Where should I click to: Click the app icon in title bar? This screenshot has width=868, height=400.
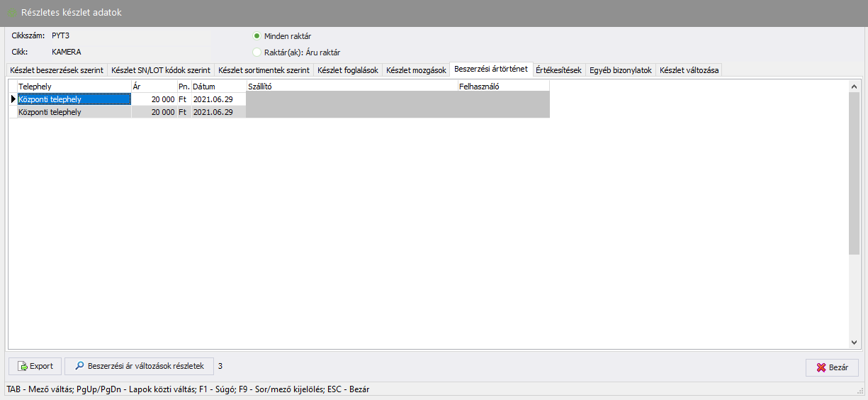pos(12,13)
